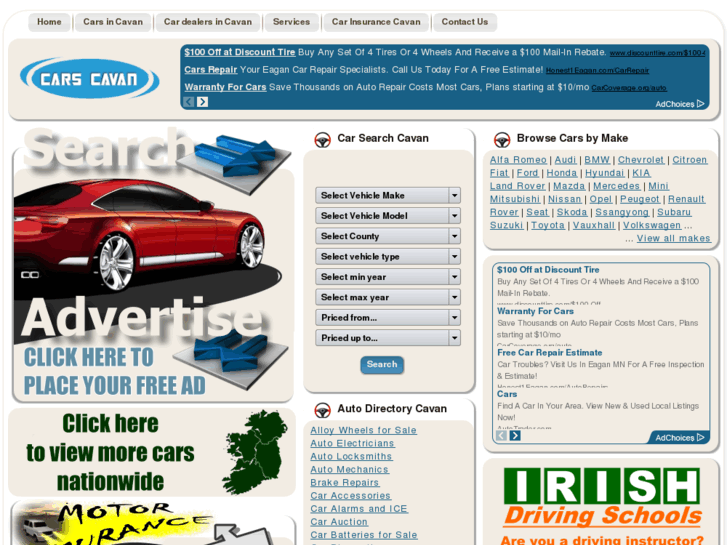This screenshot has height=545, width=727.
Task: Click to view more cars nationwide
Action: click(110, 452)
